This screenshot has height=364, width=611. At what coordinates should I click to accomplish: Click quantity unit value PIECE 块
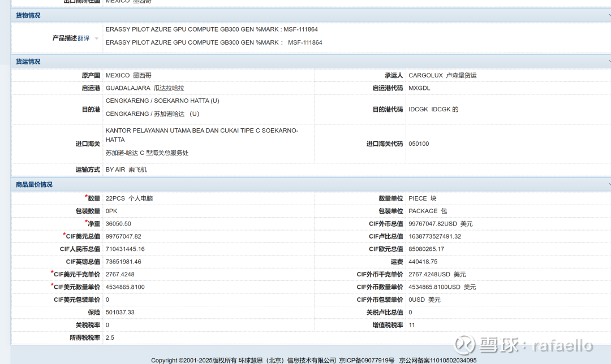(x=423, y=198)
